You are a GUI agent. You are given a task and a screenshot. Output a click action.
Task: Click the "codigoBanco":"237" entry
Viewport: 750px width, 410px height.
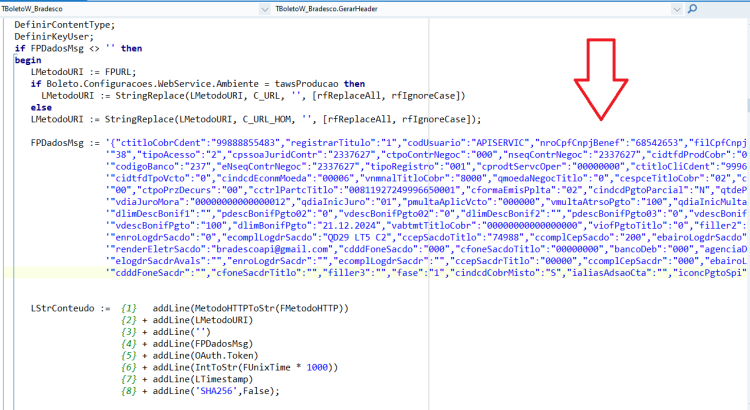[161, 166]
